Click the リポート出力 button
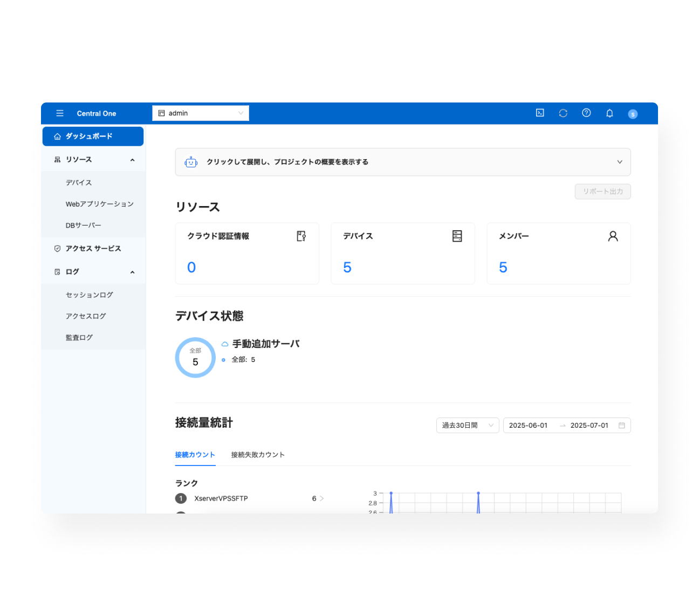The width and height of the screenshot is (699, 616). 602,191
